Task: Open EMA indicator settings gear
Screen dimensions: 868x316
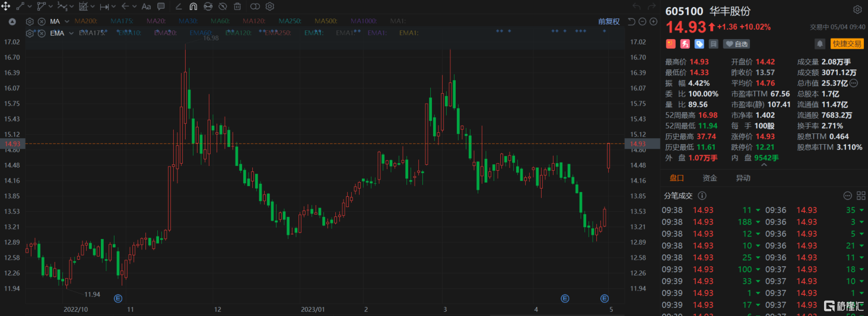Action: (30, 33)
